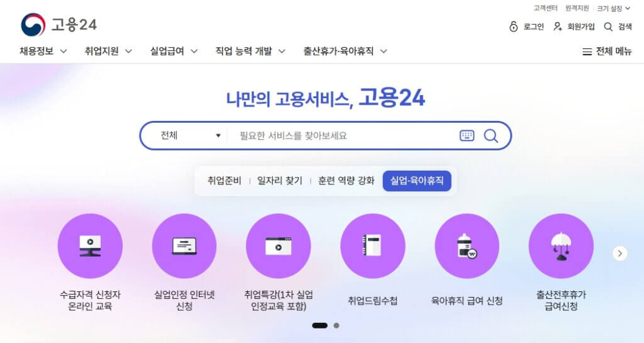Expand the 취업지원 menu
This screenshot has height=343, width=644.
(108, 52)
